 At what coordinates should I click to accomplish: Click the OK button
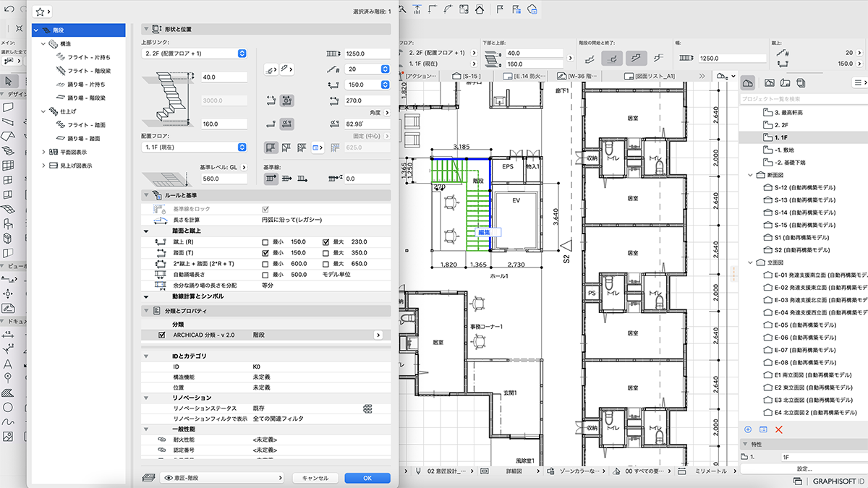(x=367, y=478)
